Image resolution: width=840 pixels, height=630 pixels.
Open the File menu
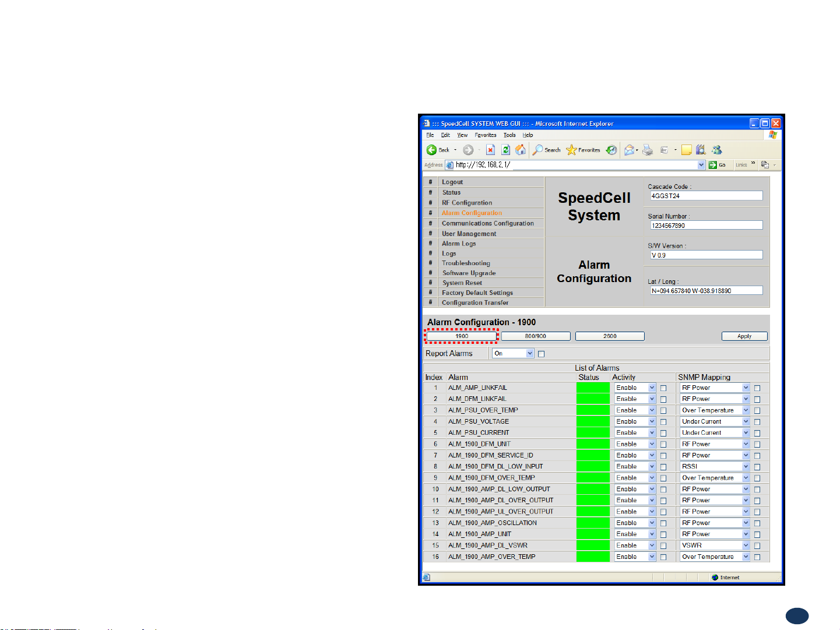point(430,135)
